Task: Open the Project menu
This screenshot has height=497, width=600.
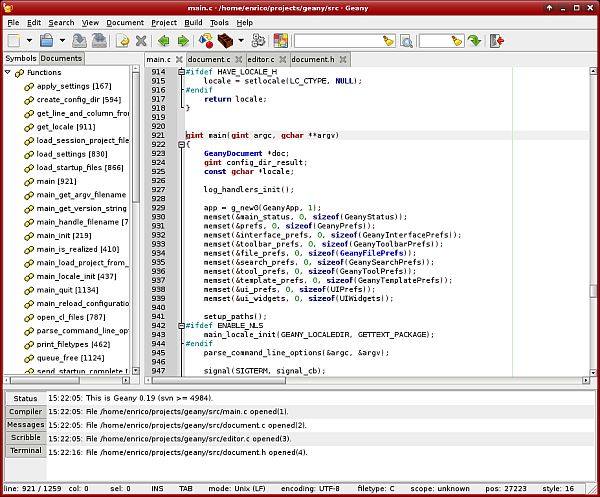Action: coord(164,23)
